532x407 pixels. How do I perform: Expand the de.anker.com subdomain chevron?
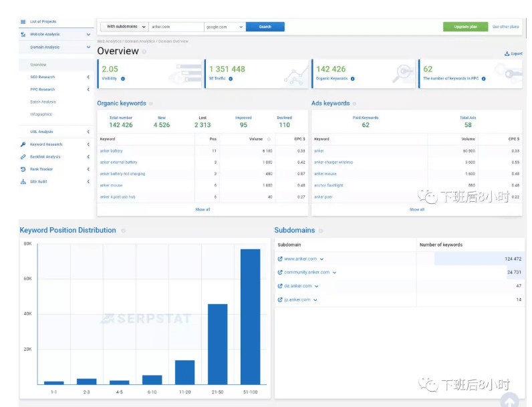coord(315,286)
